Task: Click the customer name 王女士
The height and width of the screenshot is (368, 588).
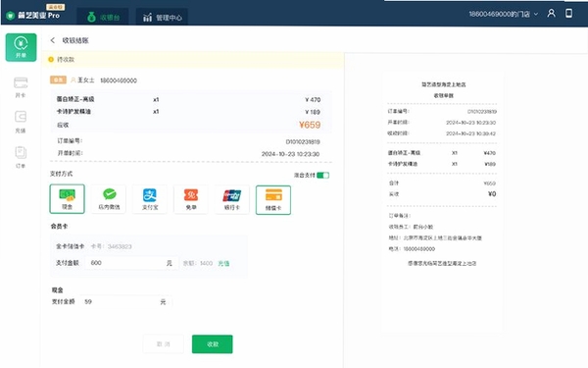Action: [x=86, y=80]
